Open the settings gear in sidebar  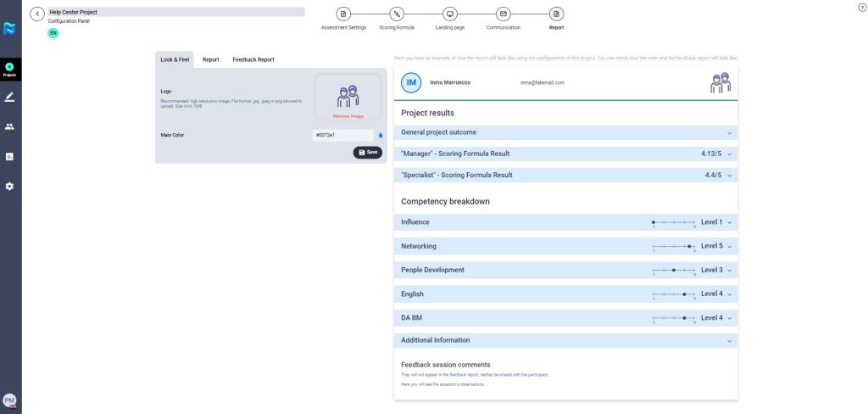click(x=10, y=186)
